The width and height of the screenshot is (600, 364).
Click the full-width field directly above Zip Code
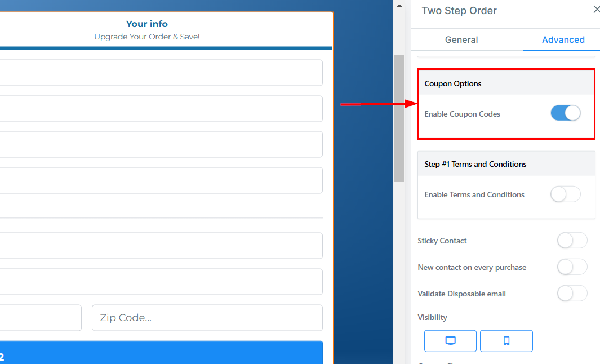pyautogui.click(x=161, y=282)
